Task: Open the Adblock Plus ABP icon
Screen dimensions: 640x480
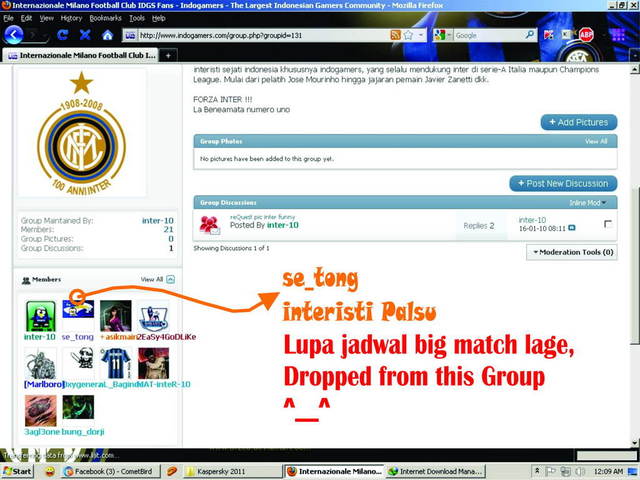Action: coord(586,35)
